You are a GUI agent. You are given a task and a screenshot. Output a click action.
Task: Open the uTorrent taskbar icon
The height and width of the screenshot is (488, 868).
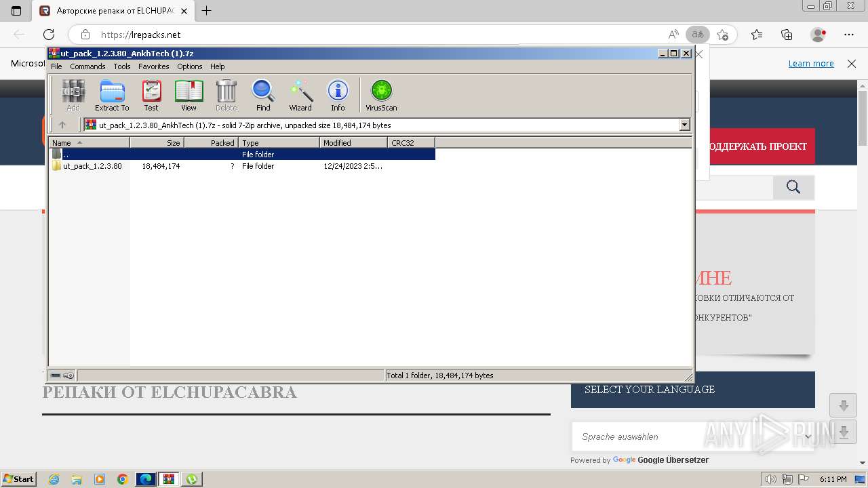192,479
